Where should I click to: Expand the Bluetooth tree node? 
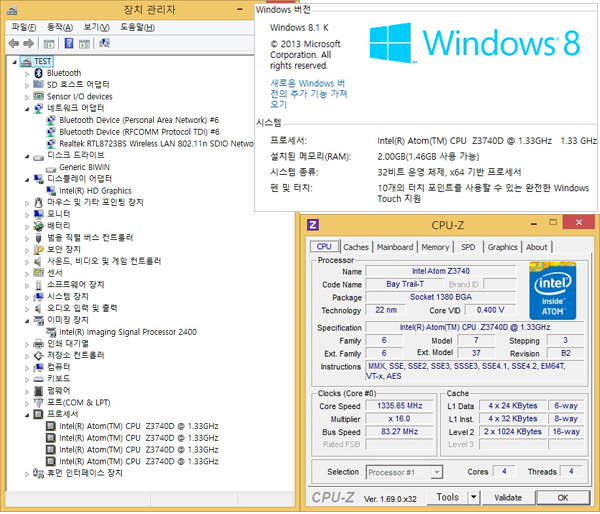coord(27,74)
